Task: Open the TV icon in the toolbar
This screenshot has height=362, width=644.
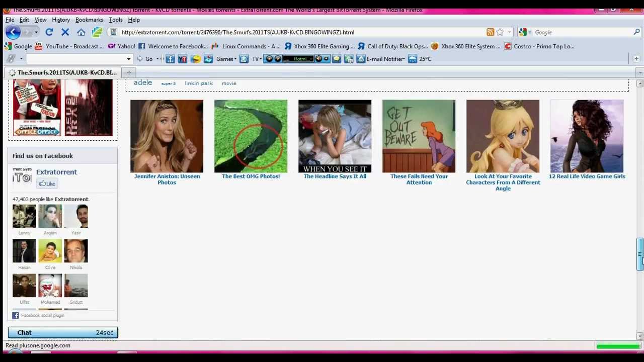Action: click(244, 59)
